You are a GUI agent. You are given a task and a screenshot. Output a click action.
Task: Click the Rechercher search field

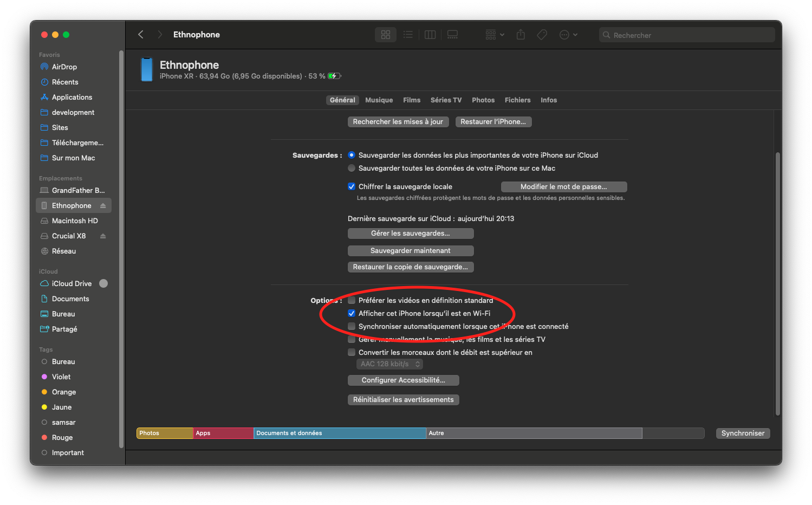(687, 35)
